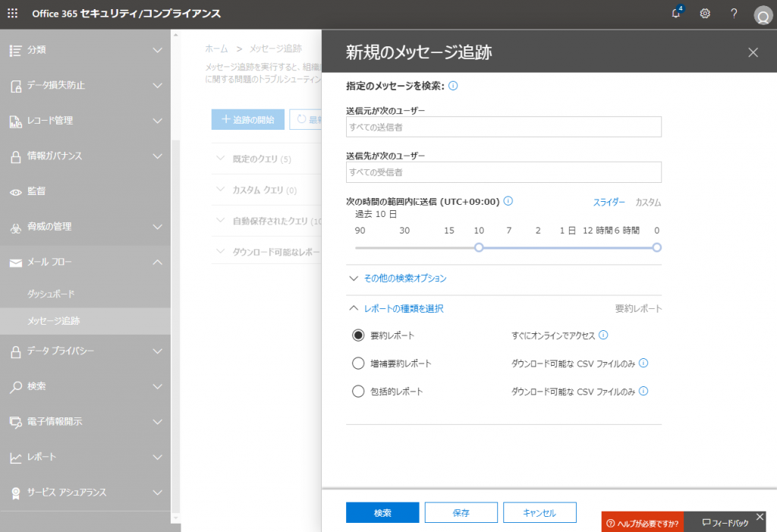The image size is (777, 532).
Task: Click info icon beside すぐにオンラインでアクセス
Action: pos(603,335)
